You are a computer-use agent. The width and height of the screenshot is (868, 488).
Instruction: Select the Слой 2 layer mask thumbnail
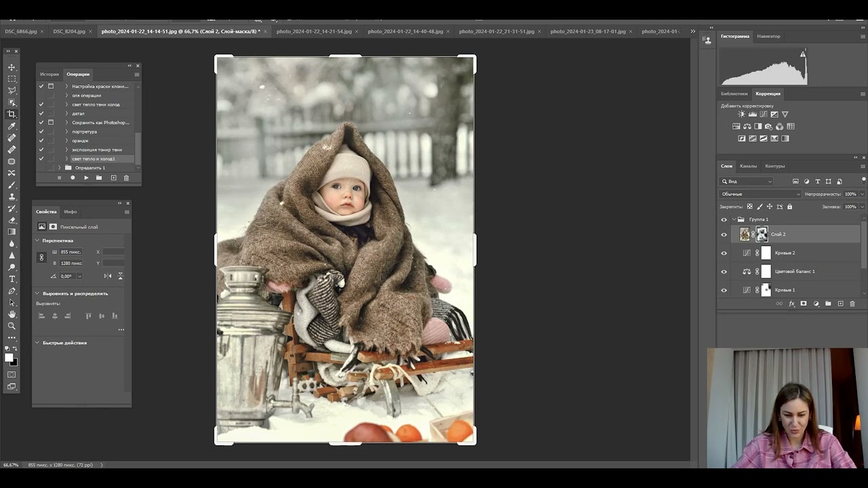click(762, 235)
